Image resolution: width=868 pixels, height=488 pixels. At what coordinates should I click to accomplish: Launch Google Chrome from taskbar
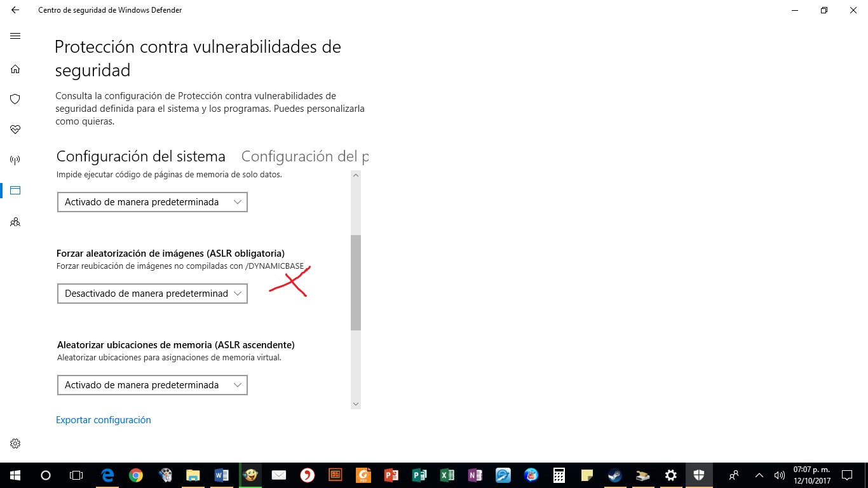click(x=135, y=475)
